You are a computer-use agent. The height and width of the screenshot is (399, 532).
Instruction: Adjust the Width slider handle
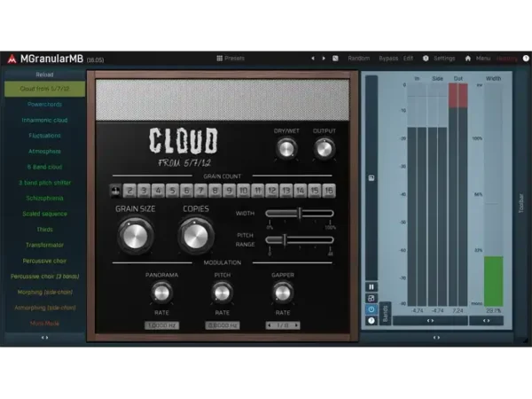(300, 214)
